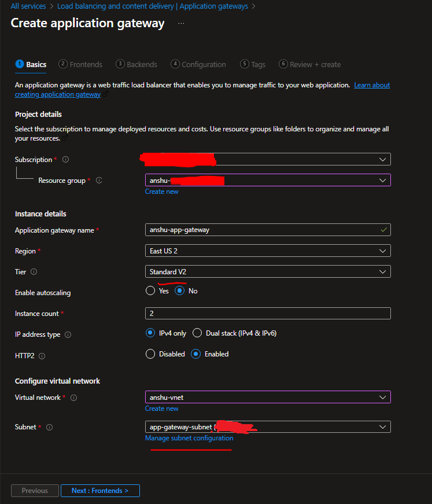This screenshot has height=504, width=432.
Task: Select Yes for Enable autoscaling
Action: [150, 290]
